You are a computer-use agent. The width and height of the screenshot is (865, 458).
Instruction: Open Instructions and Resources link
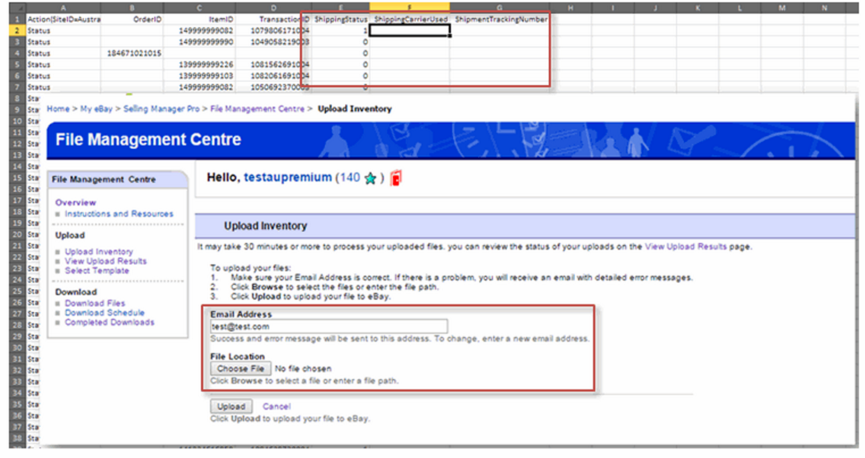coord(119,214)
